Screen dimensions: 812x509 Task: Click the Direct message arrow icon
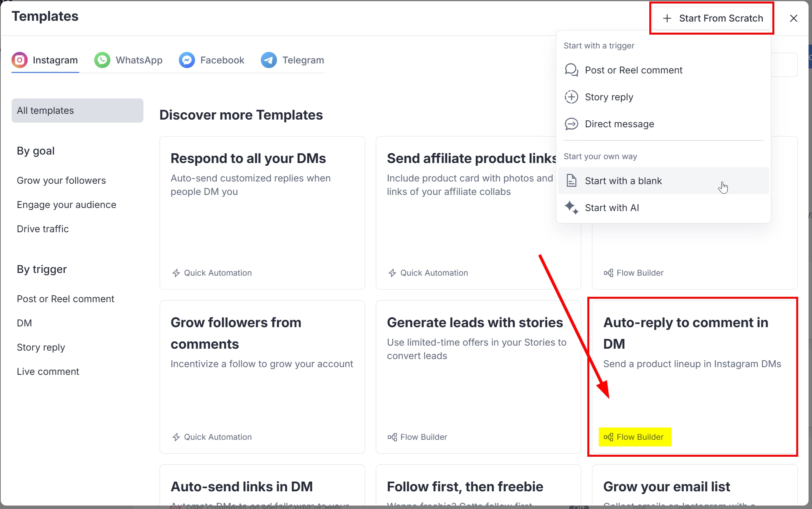tap(571, 124)
